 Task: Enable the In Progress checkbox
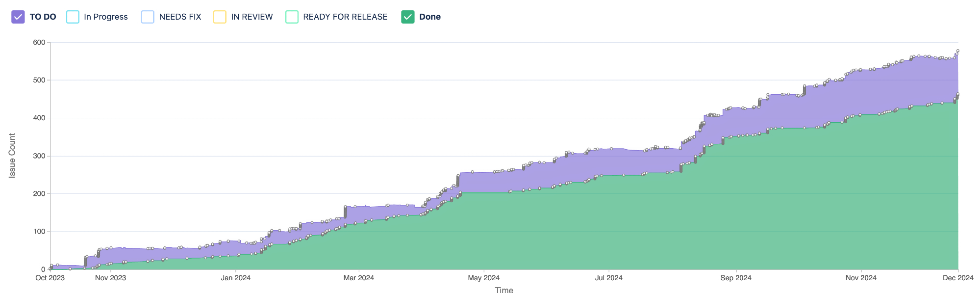point(73,17)
